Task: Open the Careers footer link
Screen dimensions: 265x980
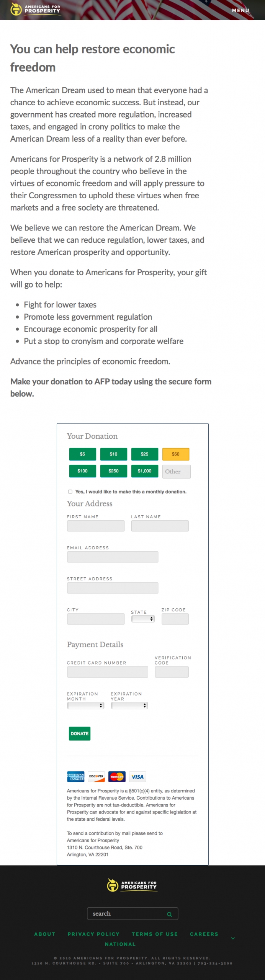Action: pyautogui.click(x=204, y=934)
